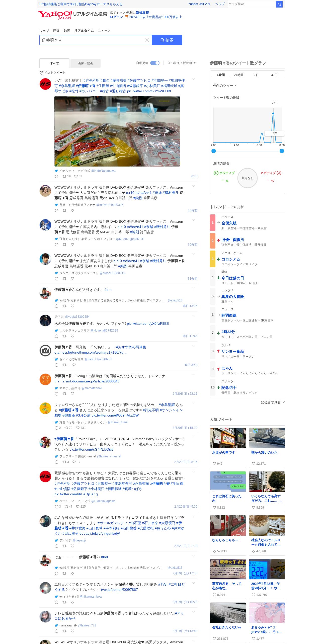Open trend 全便欠航
Screen dimensions: 322x644
(229, 223)
